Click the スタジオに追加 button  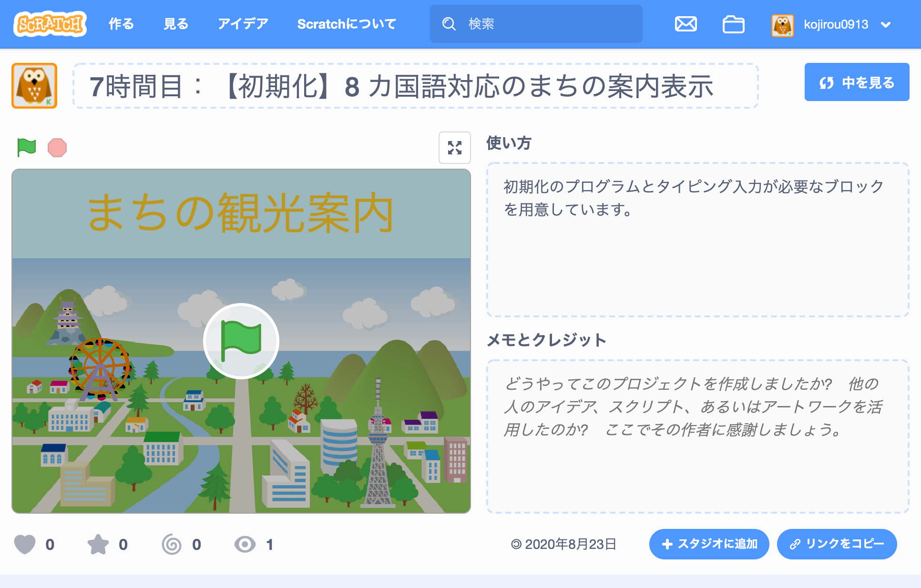[709, 544]
